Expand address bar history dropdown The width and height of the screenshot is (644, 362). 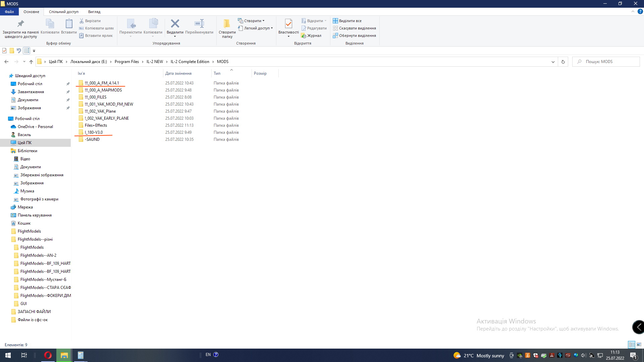click(553, 62)
